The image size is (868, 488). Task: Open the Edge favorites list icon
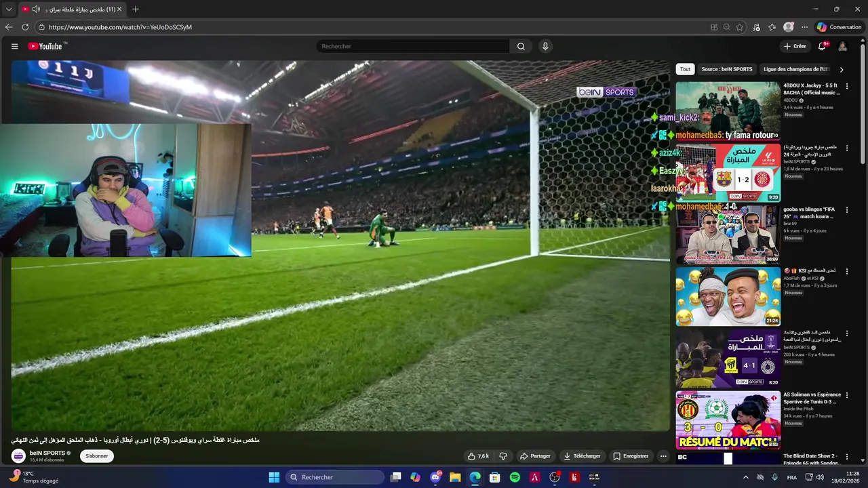pos(772,27)
